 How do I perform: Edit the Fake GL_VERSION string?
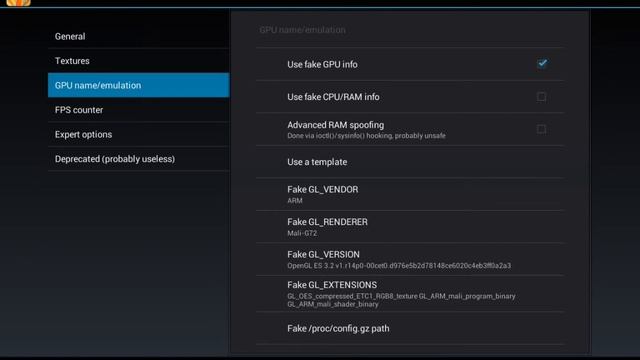coord(410,259)
